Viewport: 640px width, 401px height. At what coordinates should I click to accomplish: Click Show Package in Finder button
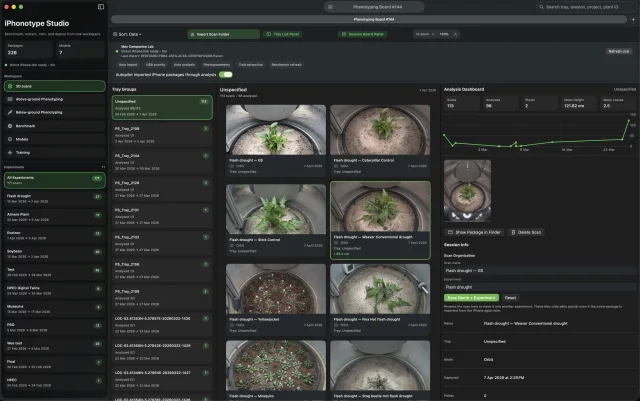[473, 232]
